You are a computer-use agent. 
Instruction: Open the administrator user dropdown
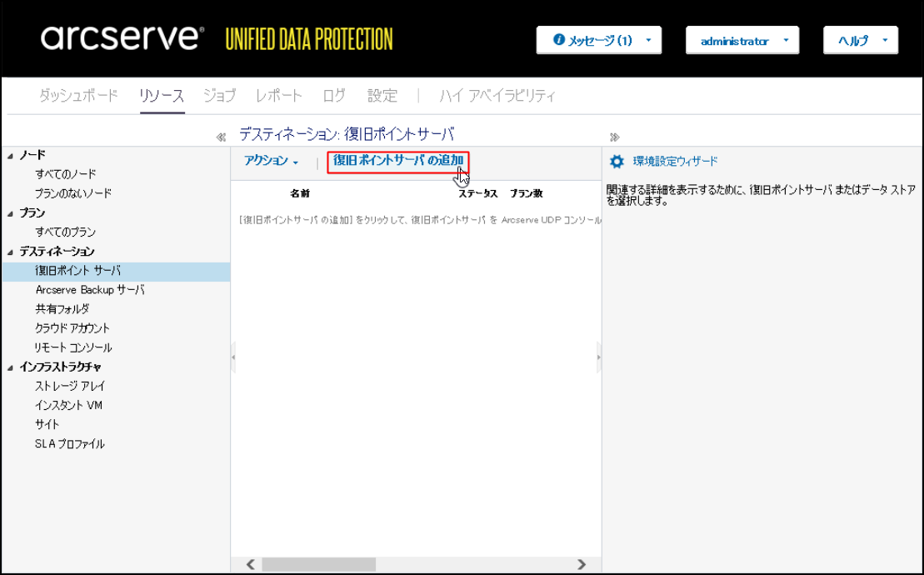(742, 41)
